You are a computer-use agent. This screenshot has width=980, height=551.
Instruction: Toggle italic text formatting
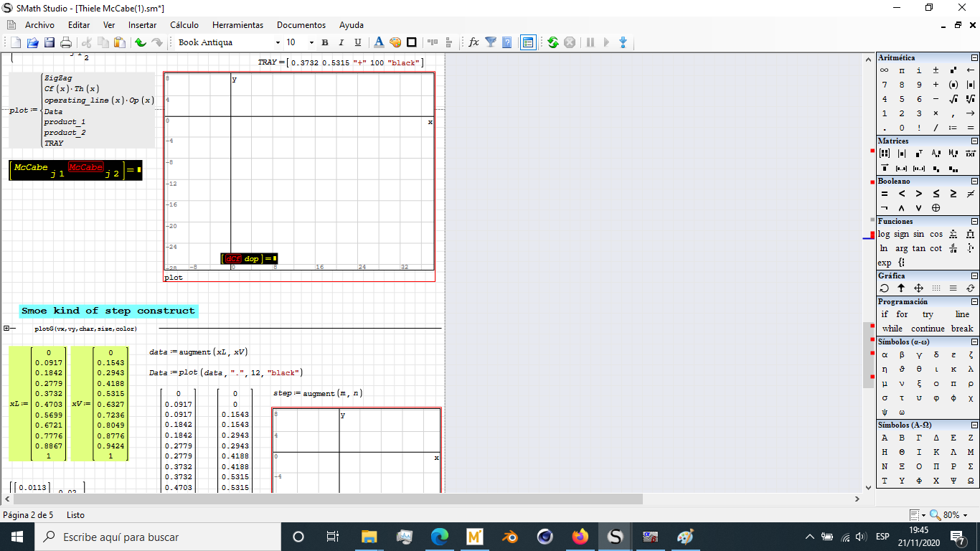pos(341,42)
